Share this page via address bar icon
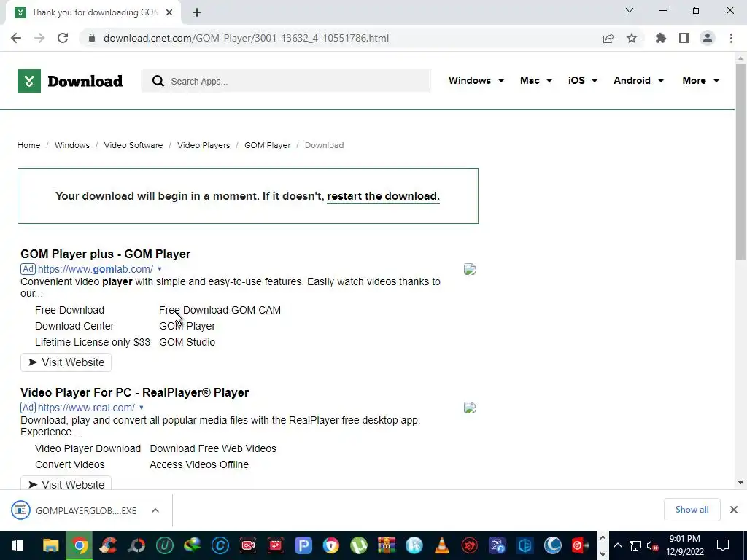This screenshot has height=560, width=747. 608,38
